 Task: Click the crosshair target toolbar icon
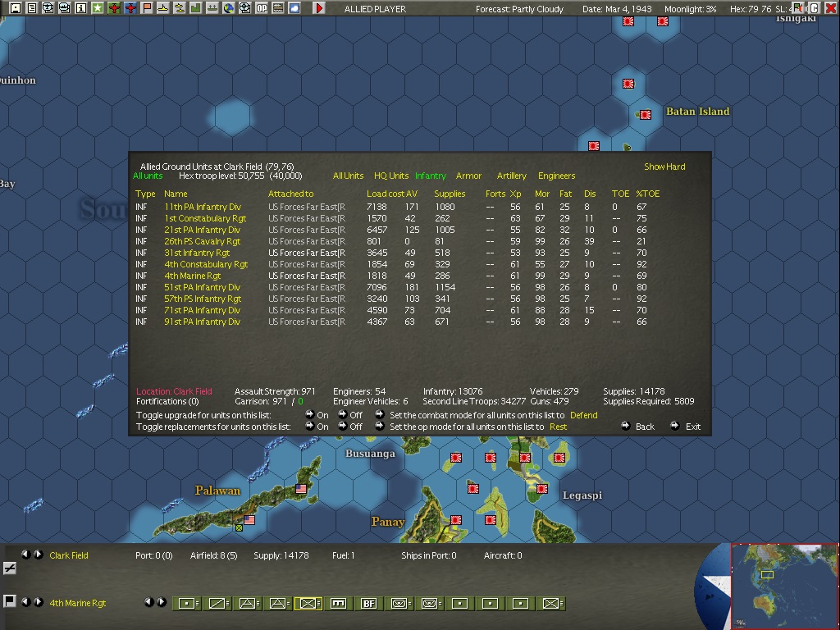tap(244, 8)
